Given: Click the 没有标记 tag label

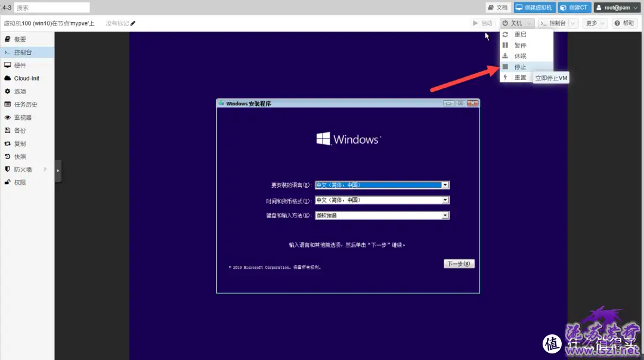Looking at the screenshot, I should tap(117, 23).
